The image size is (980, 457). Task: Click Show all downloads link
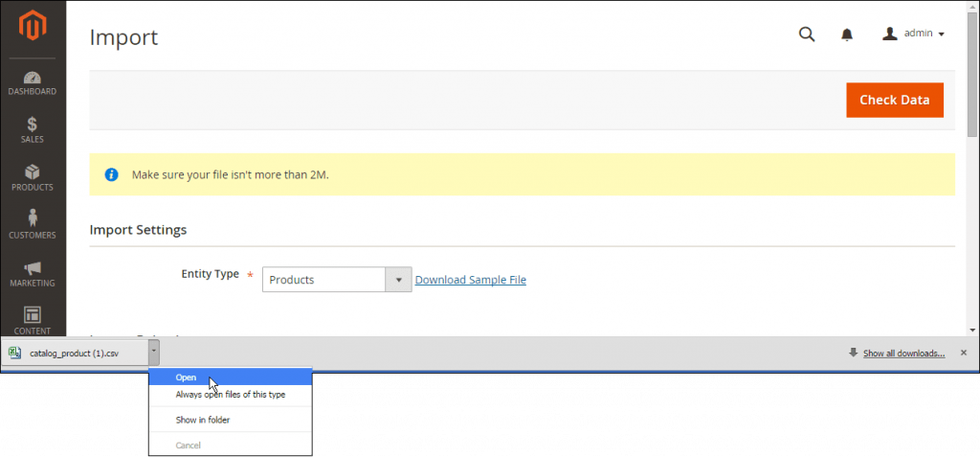(x=903, y=354)
